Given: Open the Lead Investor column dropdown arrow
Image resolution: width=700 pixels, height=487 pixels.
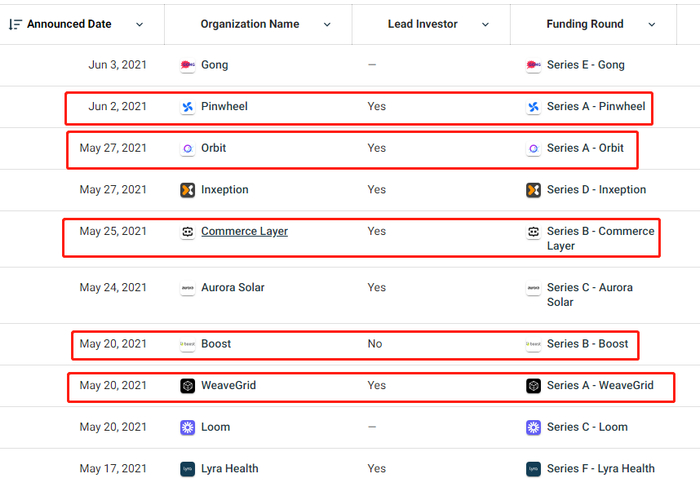Looking at the screenshot, I should pyautogui.click(x=485, y=25).
